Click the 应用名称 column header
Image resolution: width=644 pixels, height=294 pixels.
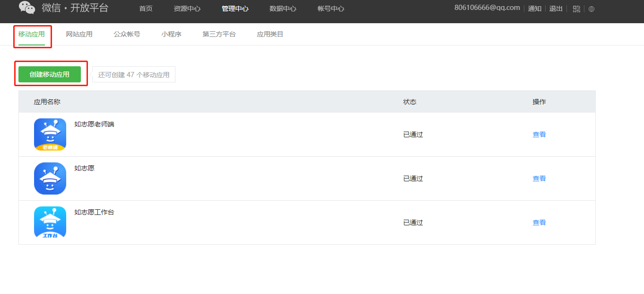tap(47, 102)
